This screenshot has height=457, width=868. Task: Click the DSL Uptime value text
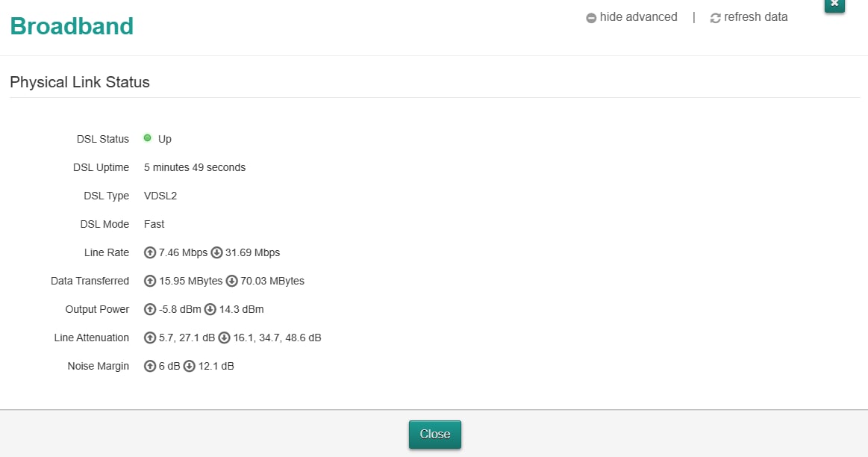tap(195, 167)
